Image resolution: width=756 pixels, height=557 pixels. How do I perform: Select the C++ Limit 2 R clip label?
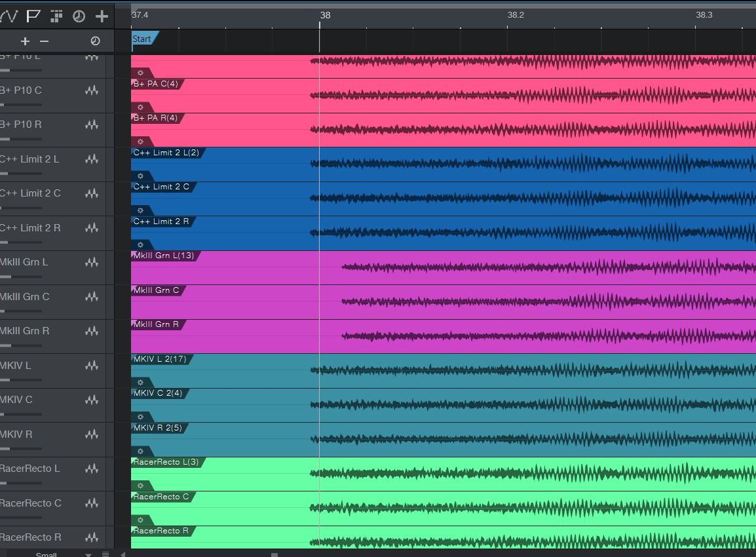[x=161, y=221]
